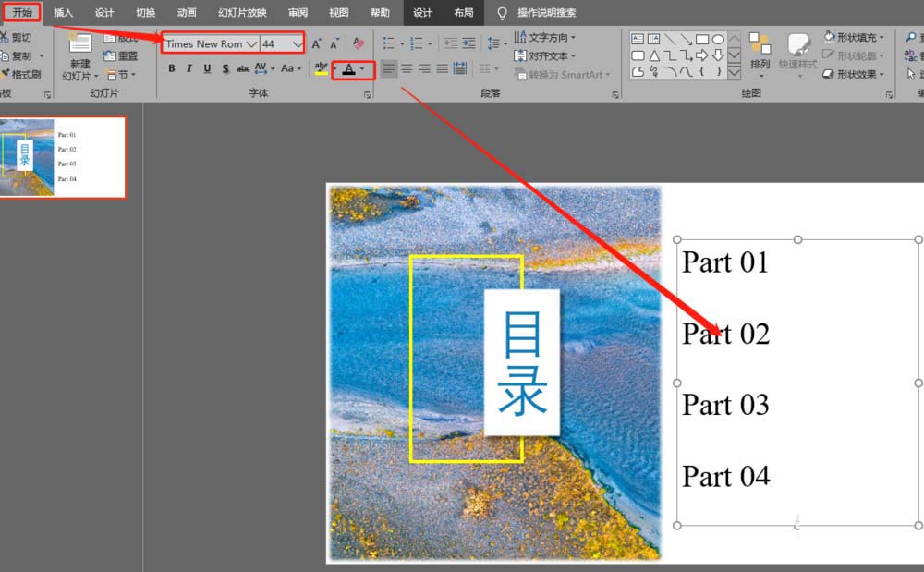Click the yellow text highlight color button

[x=321, y=69]
